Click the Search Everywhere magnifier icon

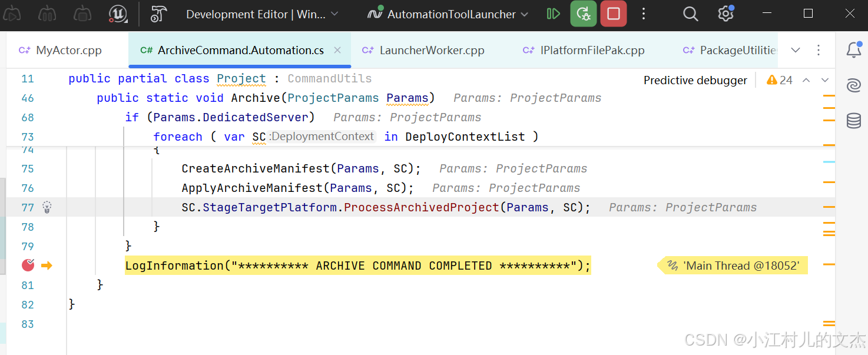690,14
